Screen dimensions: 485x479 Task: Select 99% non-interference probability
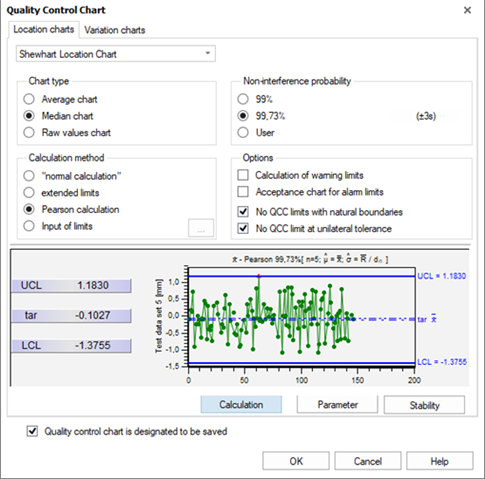point(243,99)
